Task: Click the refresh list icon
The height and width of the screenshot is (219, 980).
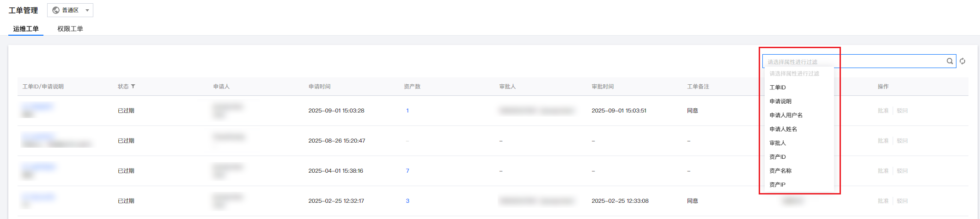Action: (962, 61)
